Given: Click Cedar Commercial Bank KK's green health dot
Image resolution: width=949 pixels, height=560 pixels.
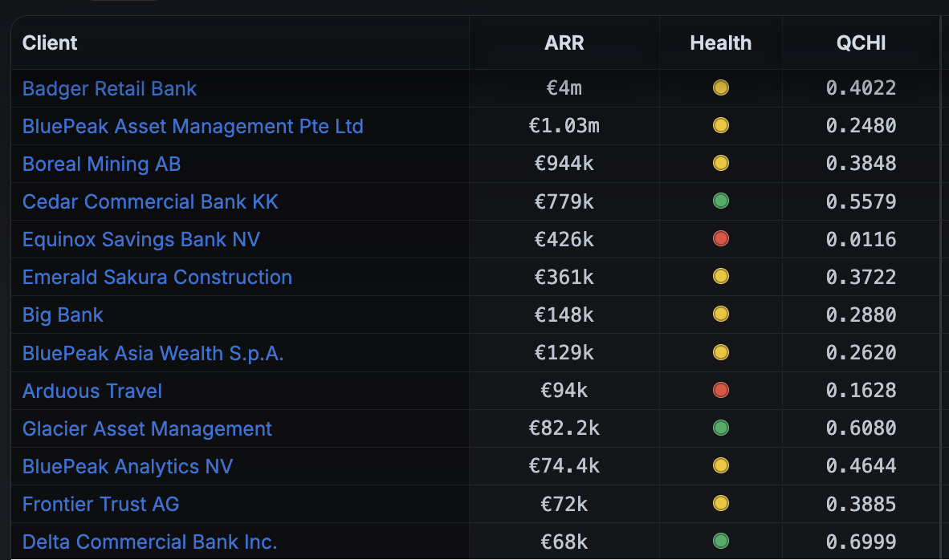Looking at the screenshot, I should (721, 201).
